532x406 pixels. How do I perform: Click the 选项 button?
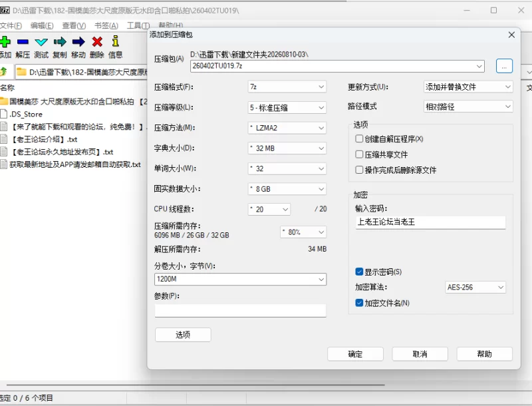183,335
